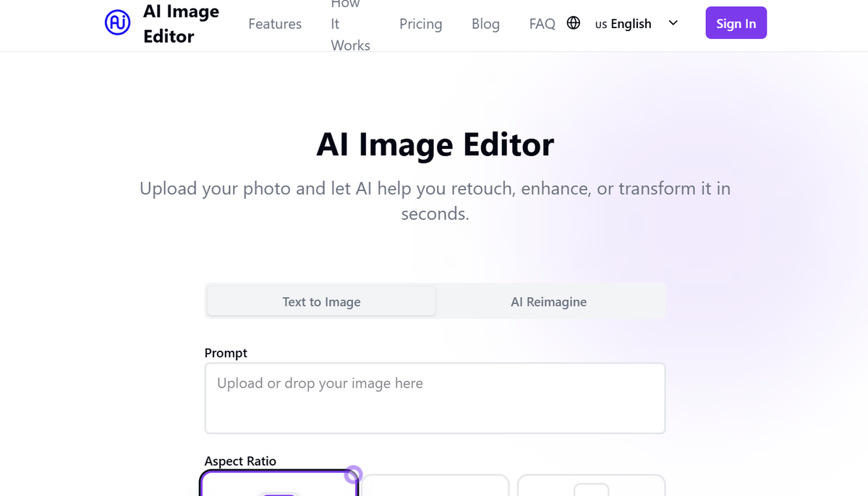Open the Blog link

click(x=485, y=23)
